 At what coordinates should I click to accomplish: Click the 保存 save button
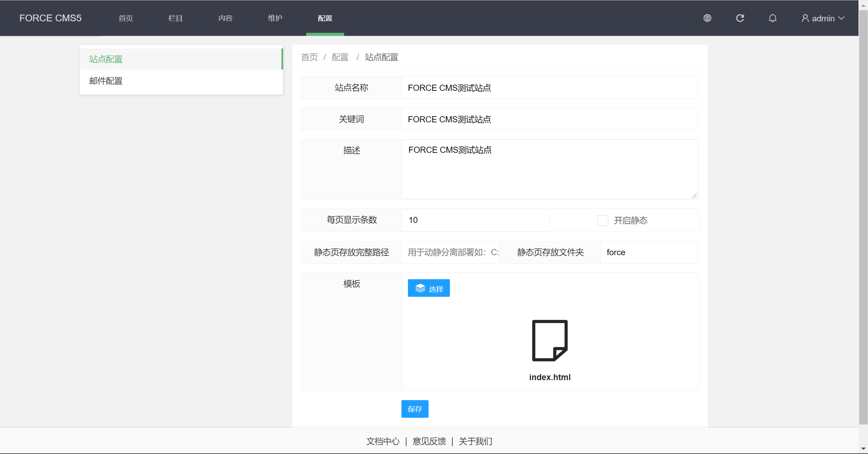click(x=415, y=409)
